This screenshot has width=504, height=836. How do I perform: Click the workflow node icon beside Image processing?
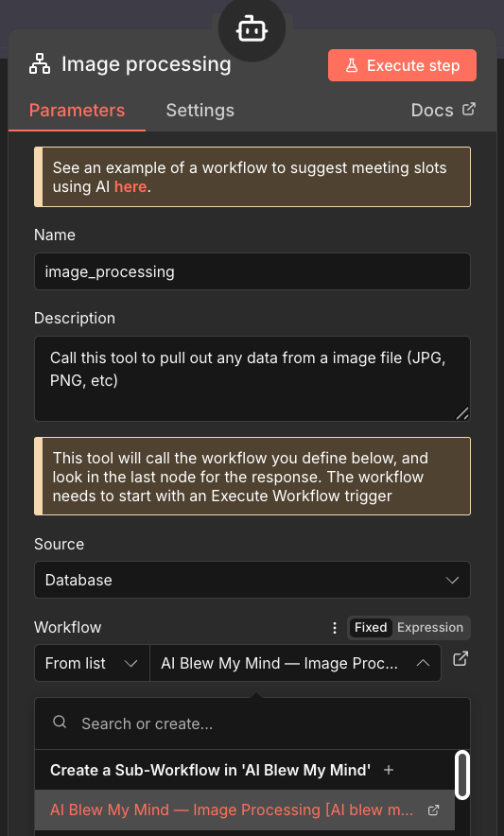(40, 64)
